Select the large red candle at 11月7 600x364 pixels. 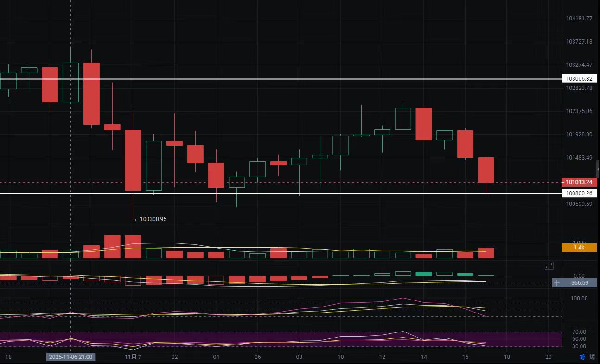(x=133, y=160)
